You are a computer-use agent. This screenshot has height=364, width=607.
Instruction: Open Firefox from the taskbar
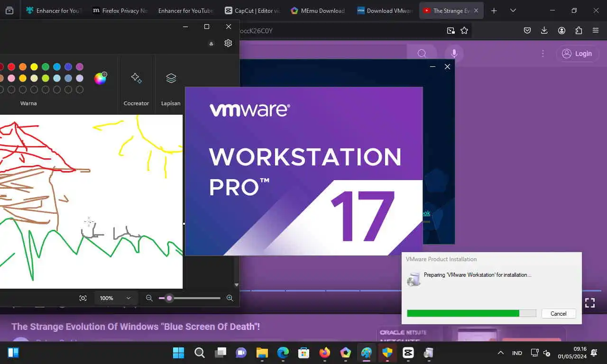[325, 353]
